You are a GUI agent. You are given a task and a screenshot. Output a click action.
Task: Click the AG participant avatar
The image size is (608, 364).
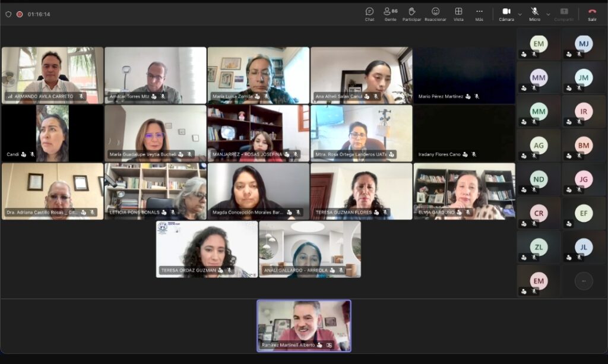(x=539, y=145)
